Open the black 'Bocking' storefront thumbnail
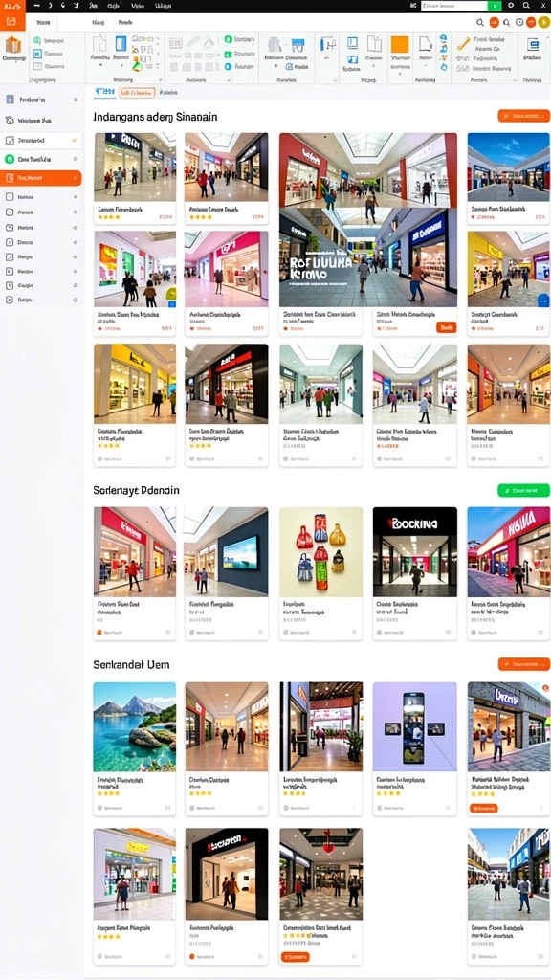551x980 pixels. click(415, 551)
